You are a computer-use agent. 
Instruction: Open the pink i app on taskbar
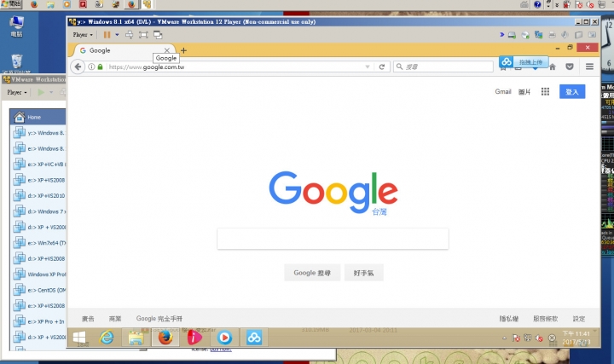click(x=194, y=338)
